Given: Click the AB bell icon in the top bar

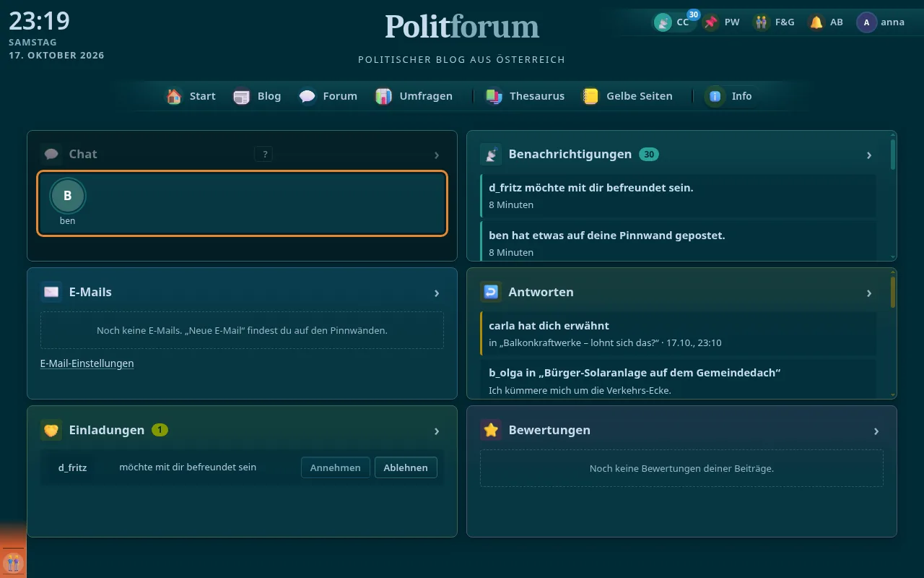Looking at the screenshot, I should click(826, 22).
